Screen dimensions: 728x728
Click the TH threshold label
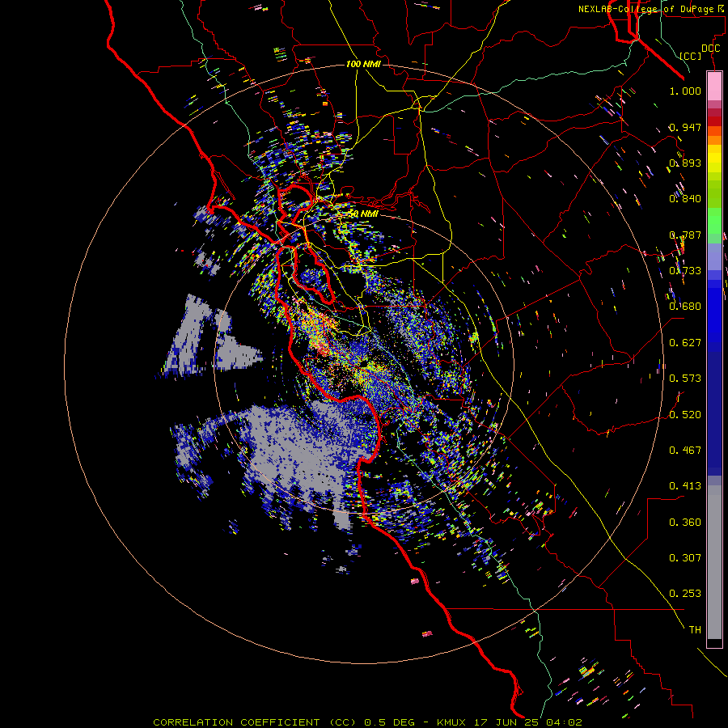(695, 630)
